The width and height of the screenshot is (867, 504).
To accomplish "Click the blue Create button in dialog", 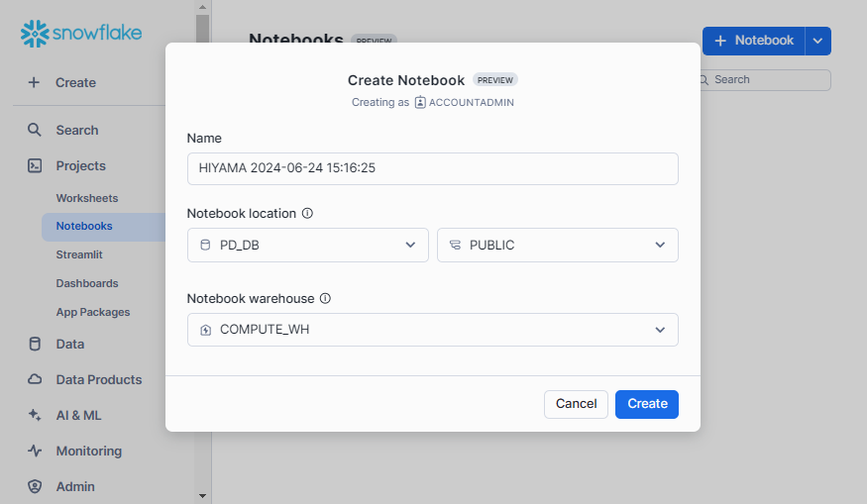I will pyautogui.click(x=647, y=404).
